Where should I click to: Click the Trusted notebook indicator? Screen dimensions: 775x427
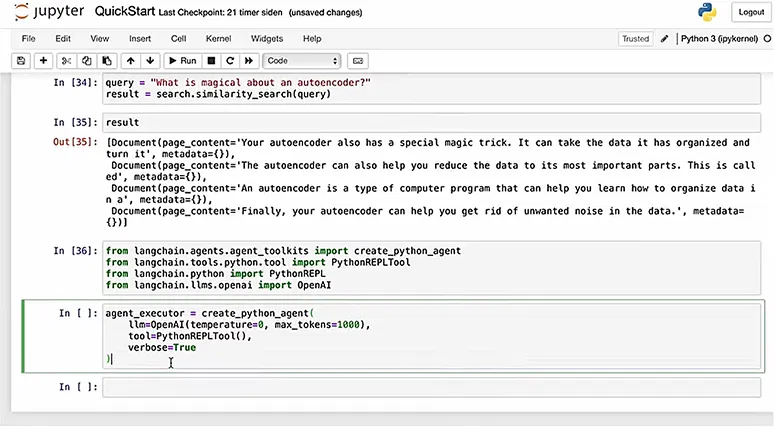pos(635,39)
